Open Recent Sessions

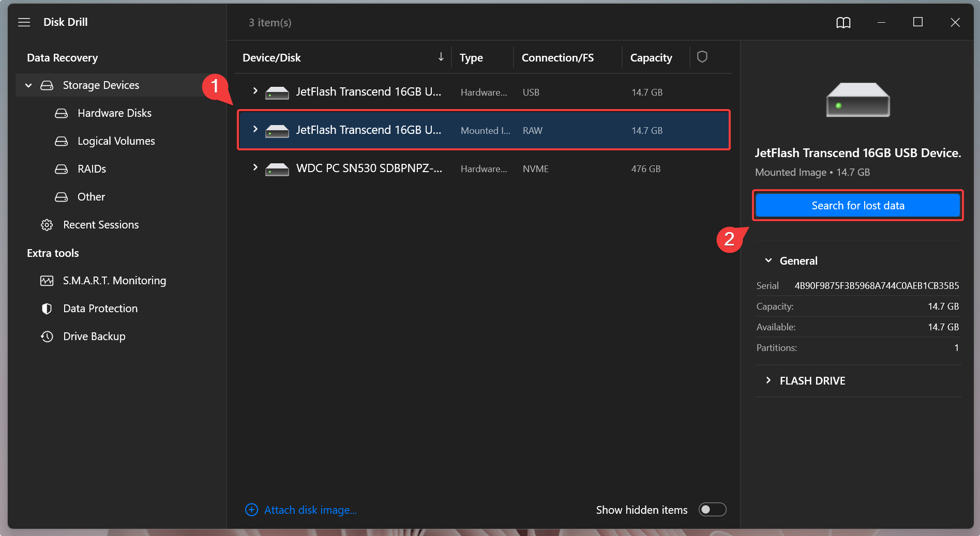click(x=101, y=225)
